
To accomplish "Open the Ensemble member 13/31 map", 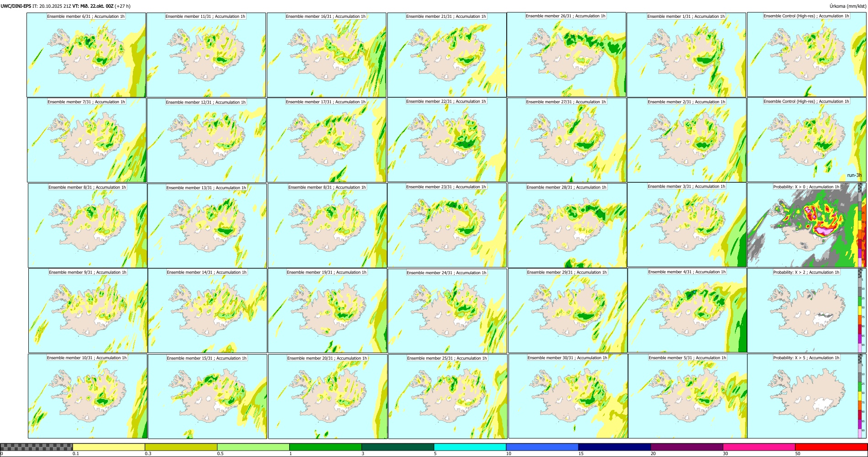I will tap(207, 226).
